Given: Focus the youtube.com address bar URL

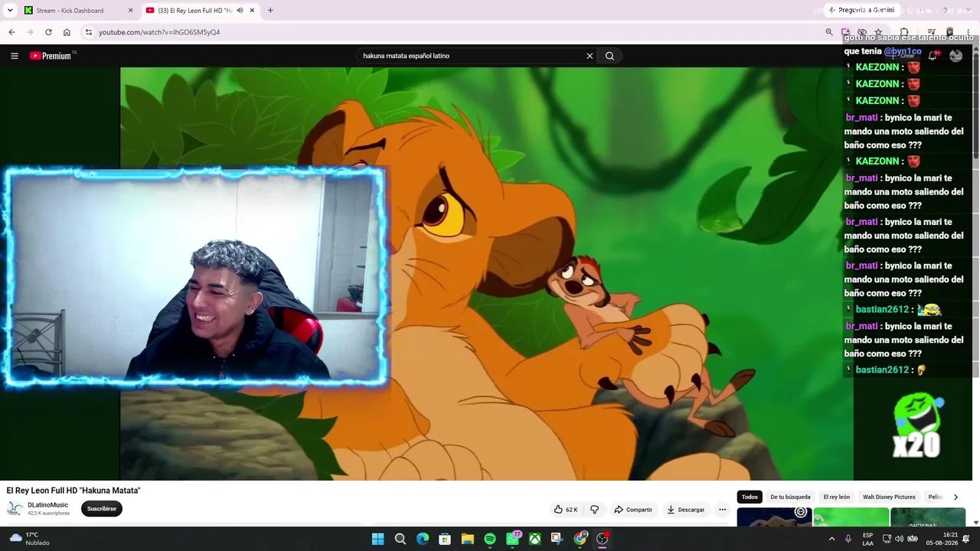Looking at the screenshot, I should (x=159, y=32).
